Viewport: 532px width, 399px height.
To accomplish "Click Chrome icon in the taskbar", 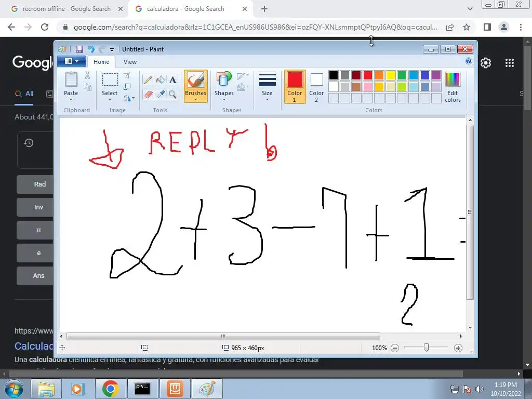I will pos(110,389).
